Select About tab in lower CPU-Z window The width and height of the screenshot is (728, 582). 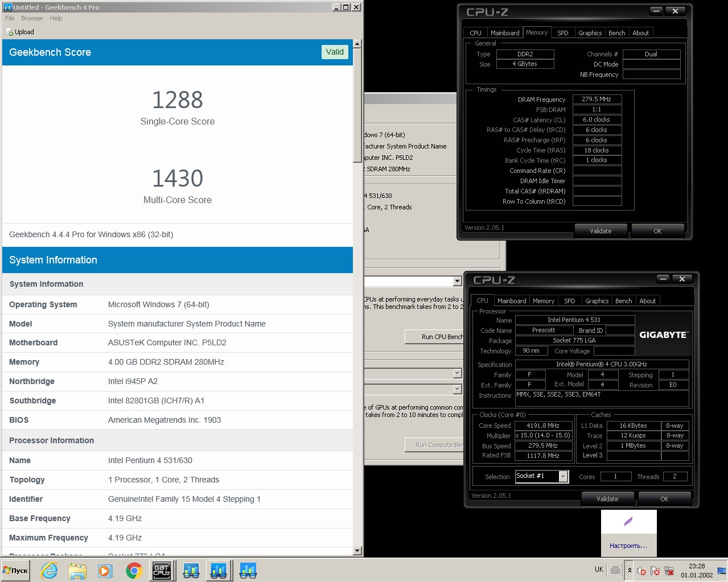(x=648, y=301)
